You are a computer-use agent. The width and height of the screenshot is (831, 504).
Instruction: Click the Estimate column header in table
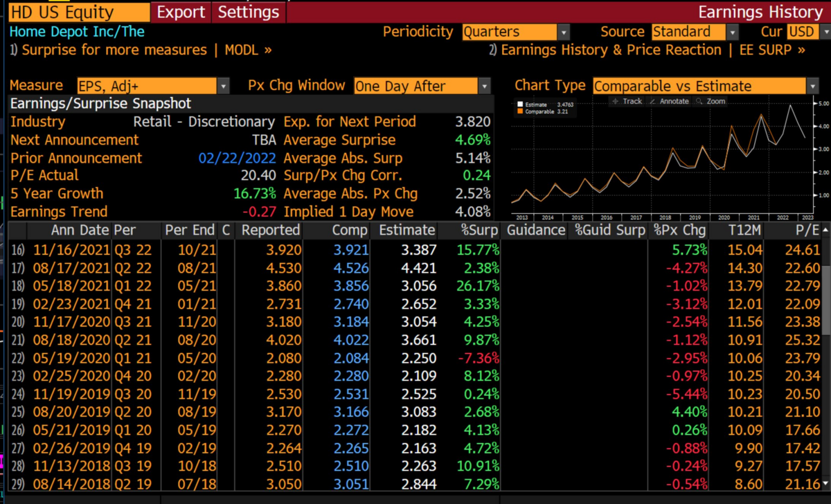[407, 230]
